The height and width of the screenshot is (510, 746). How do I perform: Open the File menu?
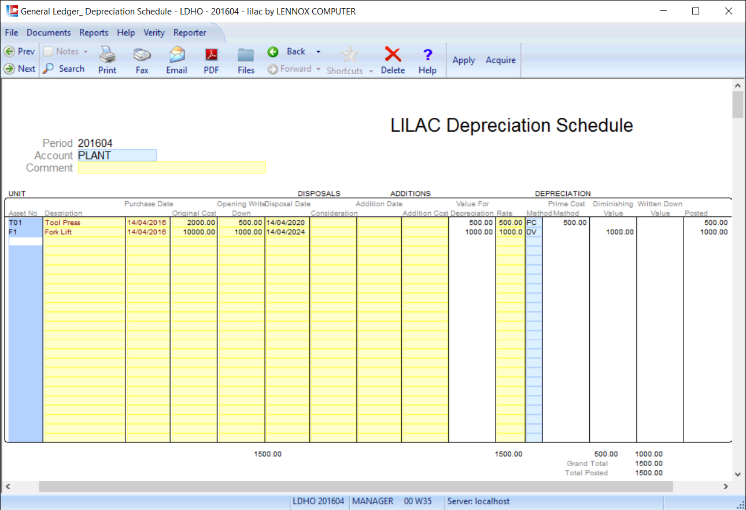tap(11, 32)
